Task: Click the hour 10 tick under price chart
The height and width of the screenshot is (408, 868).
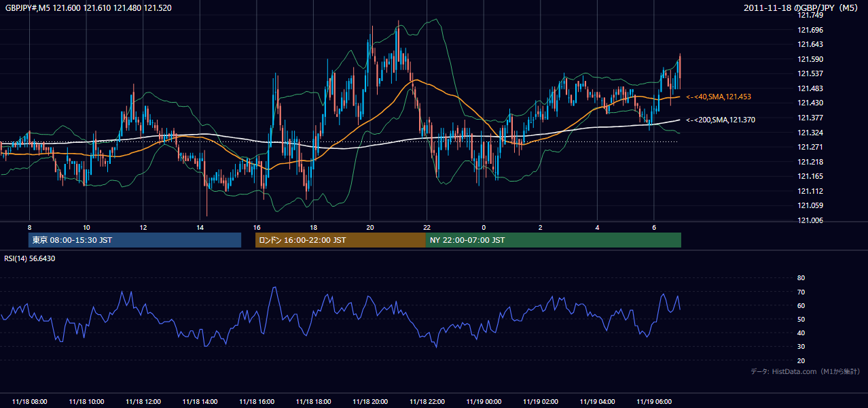Action: click(x=86, y=226)
